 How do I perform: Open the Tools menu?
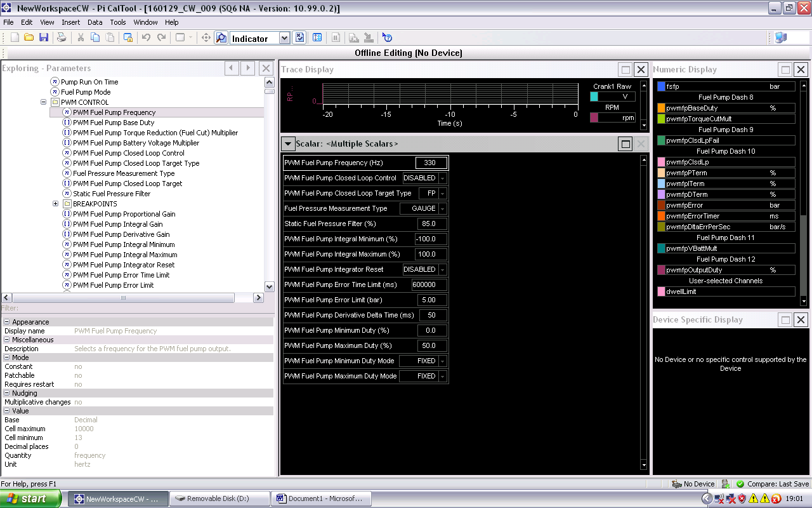click(x=118, y=22)
